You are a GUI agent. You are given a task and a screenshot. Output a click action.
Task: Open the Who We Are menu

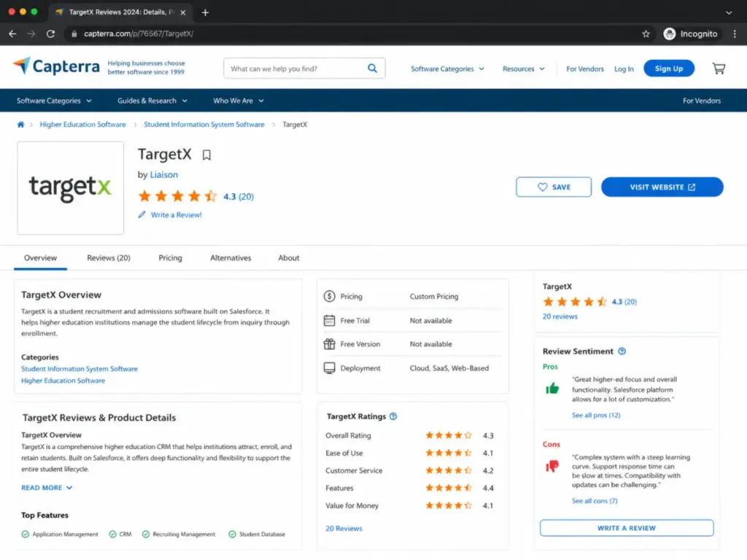pos(239,101)
